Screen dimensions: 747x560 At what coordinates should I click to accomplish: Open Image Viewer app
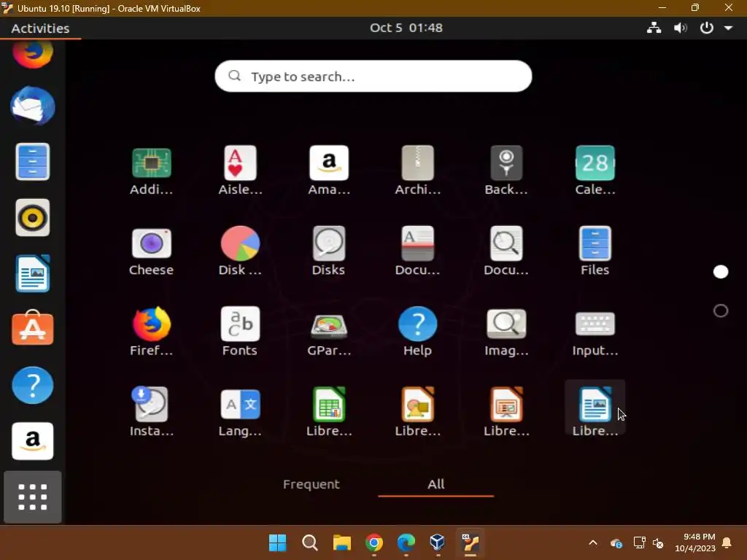(506, 331)
